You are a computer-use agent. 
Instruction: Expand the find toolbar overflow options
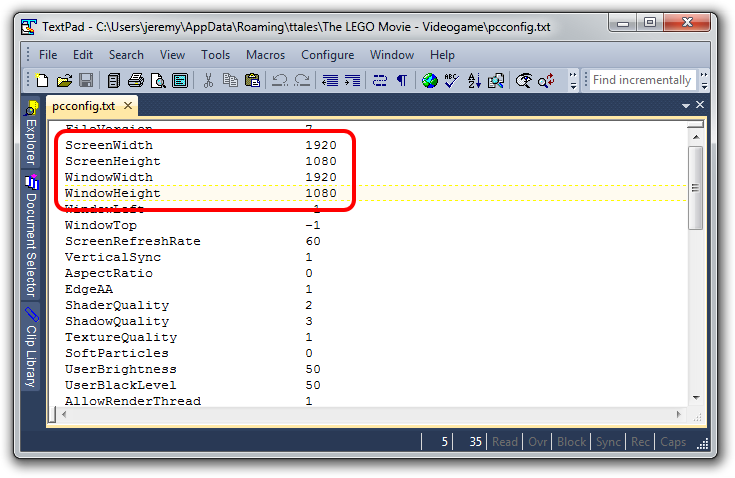704,81
